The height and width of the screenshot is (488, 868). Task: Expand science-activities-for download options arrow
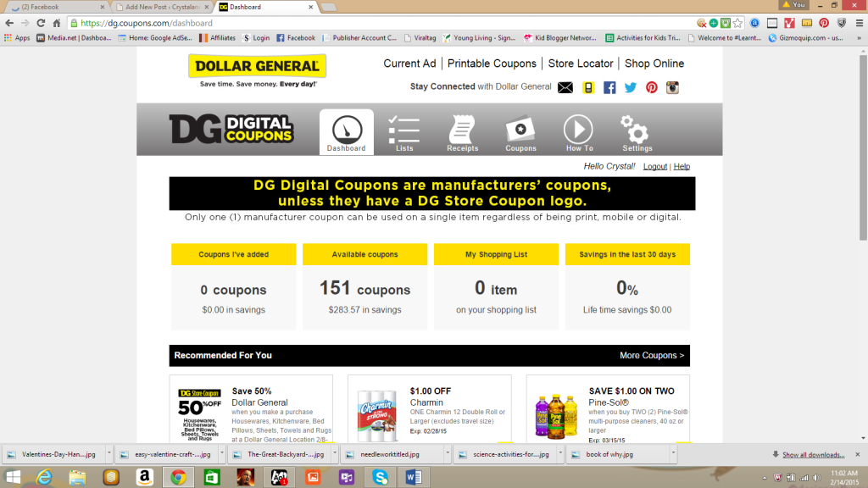[561, 454]
